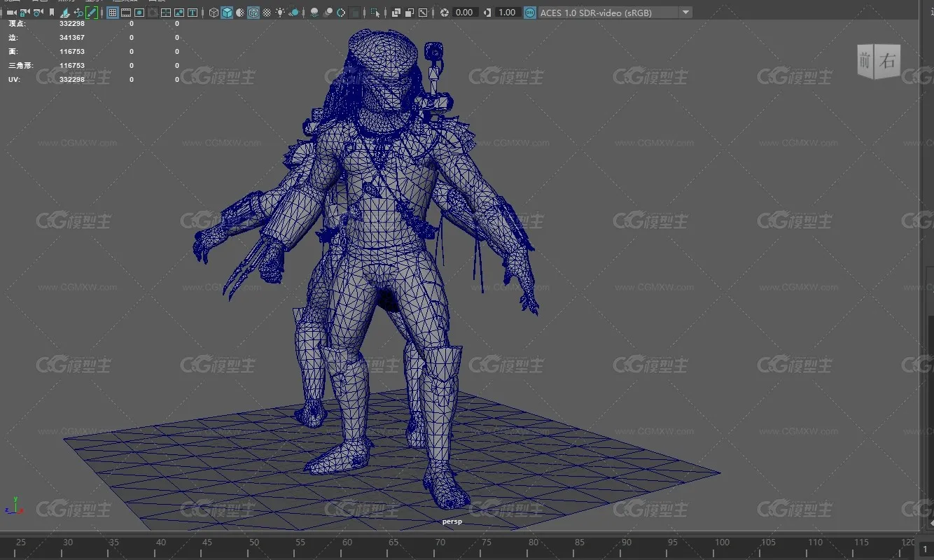Screen dimensions: 934x560
Task: Click the UV count 332298 value
Action: [72, 79]
